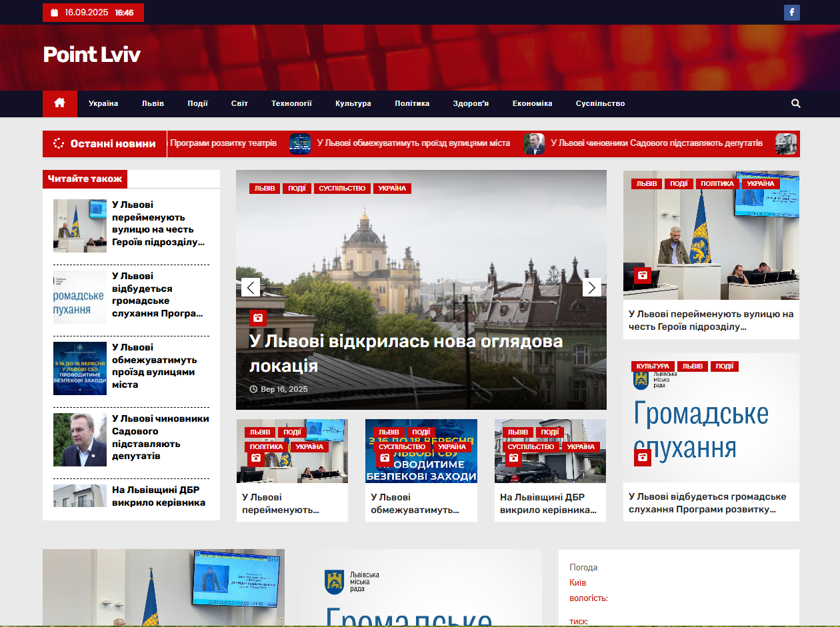
Task: Open right card title 'У Львові відбудеться громадське слухання Програми розвитку'
Action: click(707, 503)
